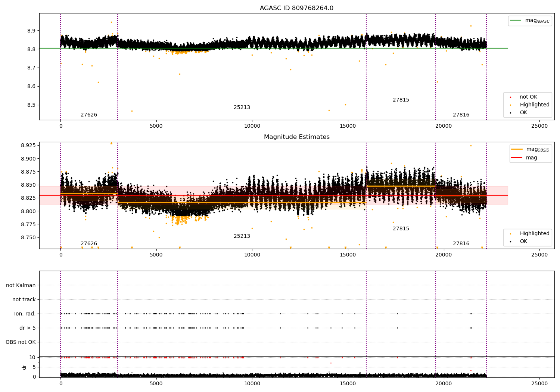Screen dimensions: 560x392
Task: Click the green mag AGASC legend line sample
Action: (516, 21)
